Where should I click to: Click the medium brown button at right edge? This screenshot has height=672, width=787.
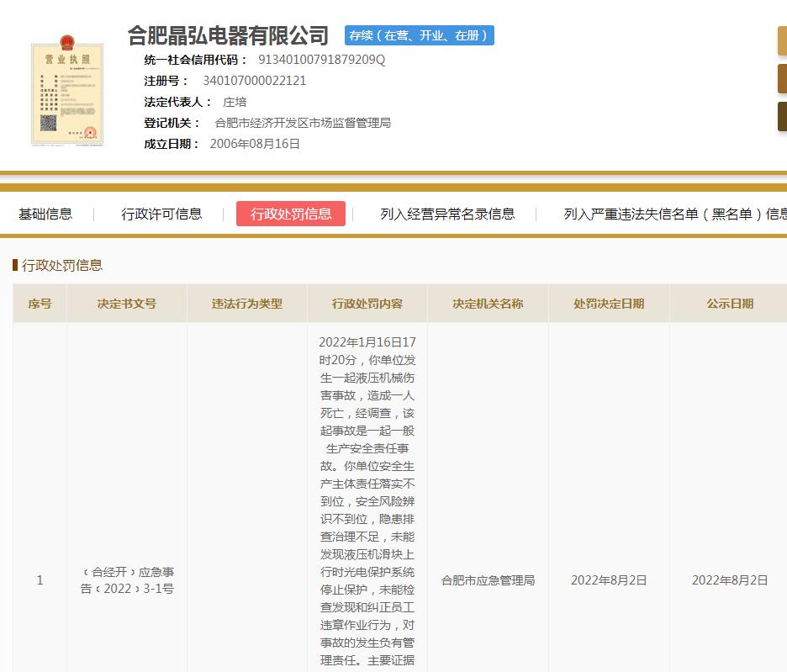(781, 79)
